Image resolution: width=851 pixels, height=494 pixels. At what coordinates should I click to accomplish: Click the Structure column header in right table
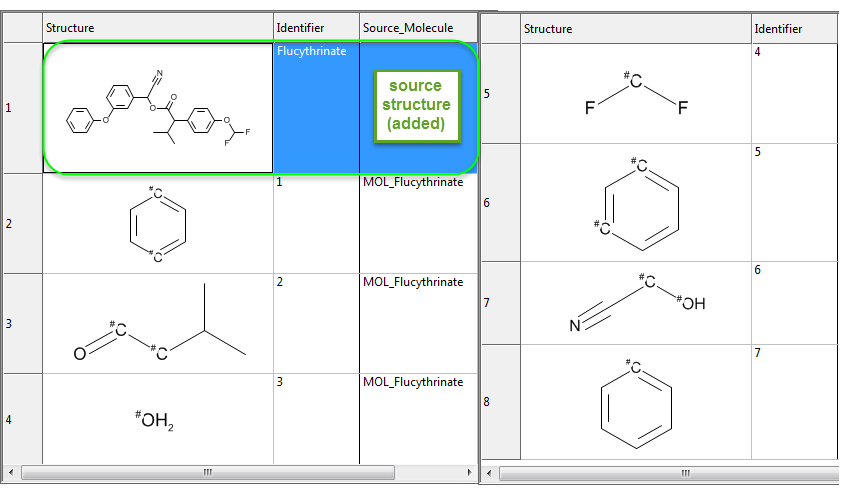(636, 29)
